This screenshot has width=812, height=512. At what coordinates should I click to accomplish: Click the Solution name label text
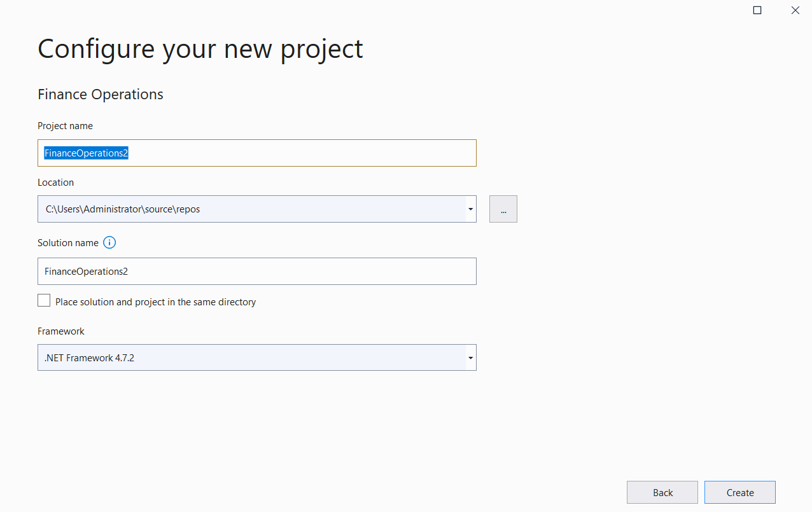pyautogui.click(x=68, y=243)
